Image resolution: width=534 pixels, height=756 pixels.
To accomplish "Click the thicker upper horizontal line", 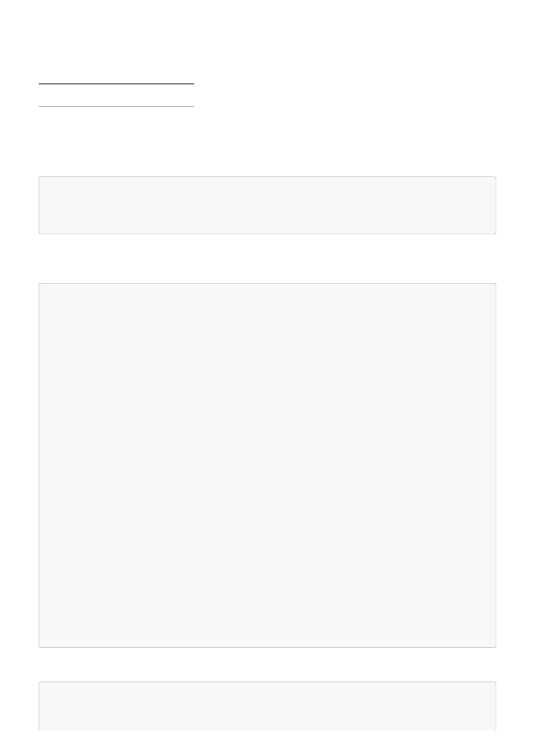I will (116, 84).
